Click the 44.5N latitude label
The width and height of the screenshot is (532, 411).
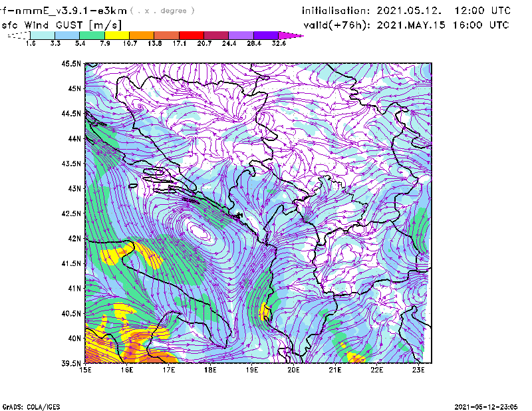[x=72, y=114]
